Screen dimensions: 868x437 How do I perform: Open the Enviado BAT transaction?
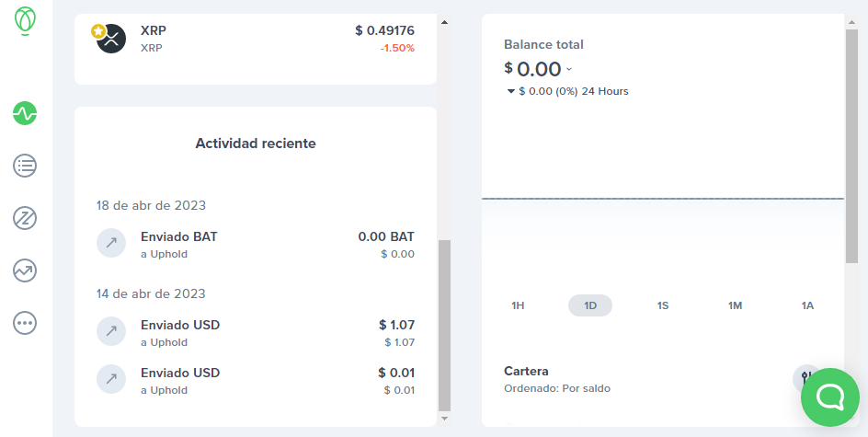point(256,244)
